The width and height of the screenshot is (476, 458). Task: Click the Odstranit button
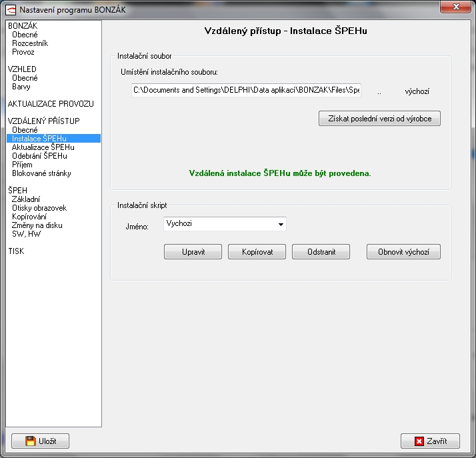(x=321, y=251)
